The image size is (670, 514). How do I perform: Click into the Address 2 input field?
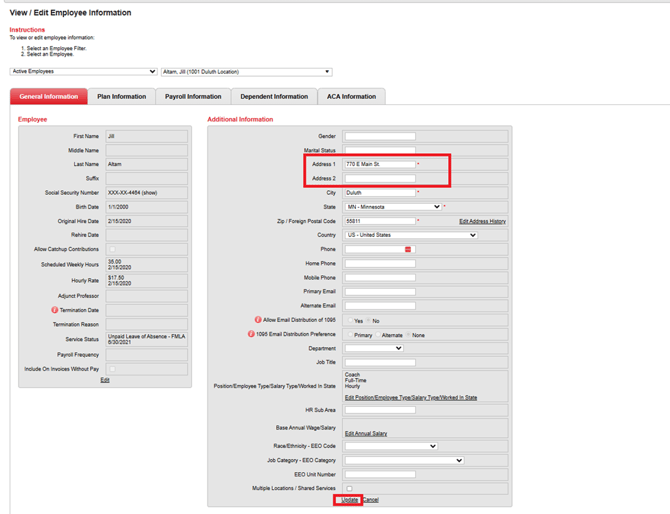379,178
